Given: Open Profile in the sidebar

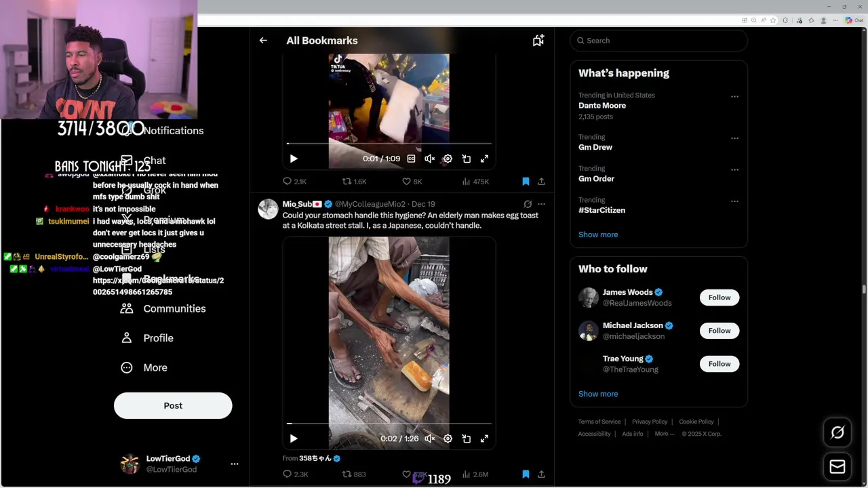Looking at the screenshot, I should coord(147,338).
